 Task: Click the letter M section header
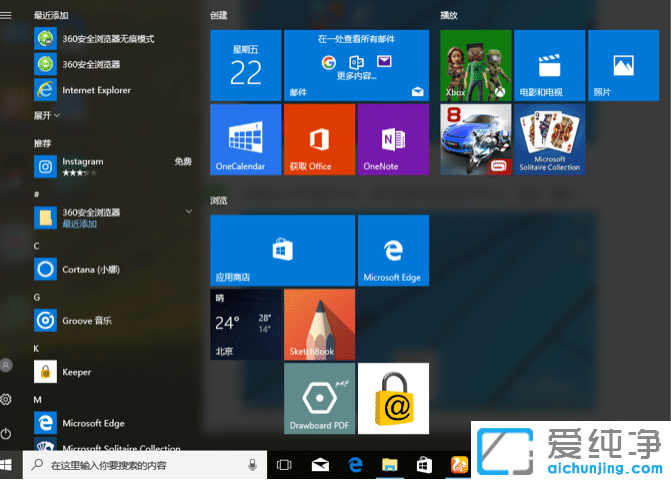pyautogui.click(x=38, y=400)
